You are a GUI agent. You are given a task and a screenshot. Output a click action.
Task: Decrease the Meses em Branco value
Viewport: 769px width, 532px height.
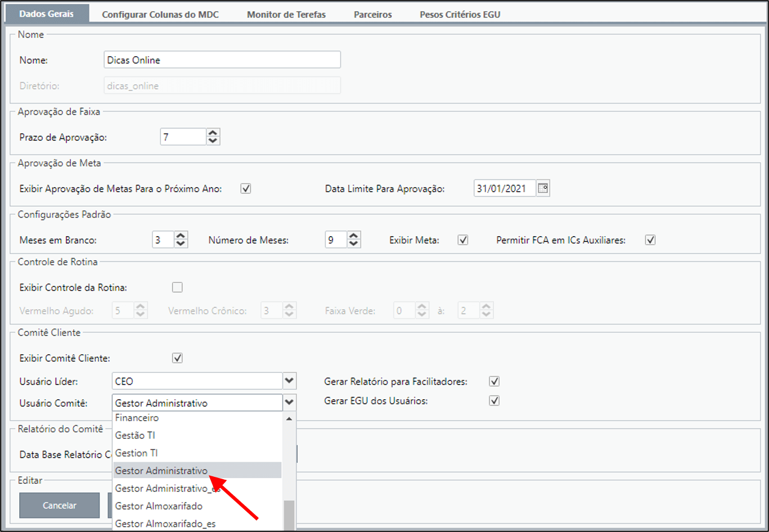181,244
